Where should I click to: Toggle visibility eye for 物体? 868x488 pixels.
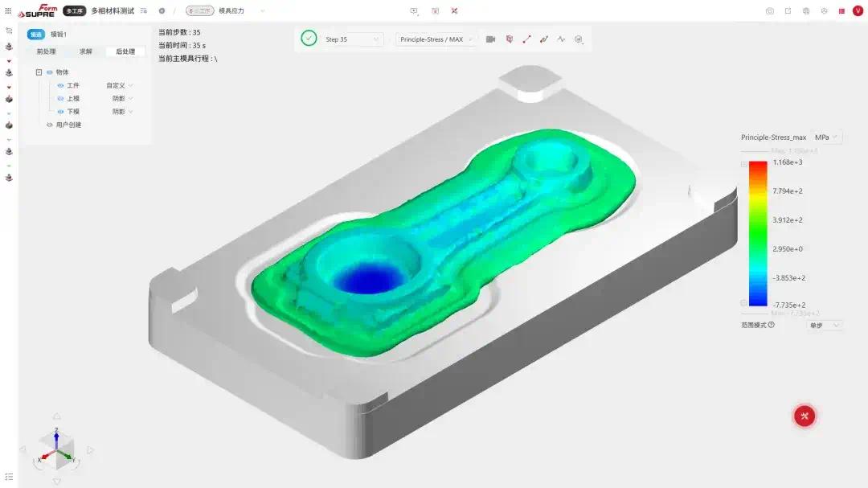(x=49, y=72)
